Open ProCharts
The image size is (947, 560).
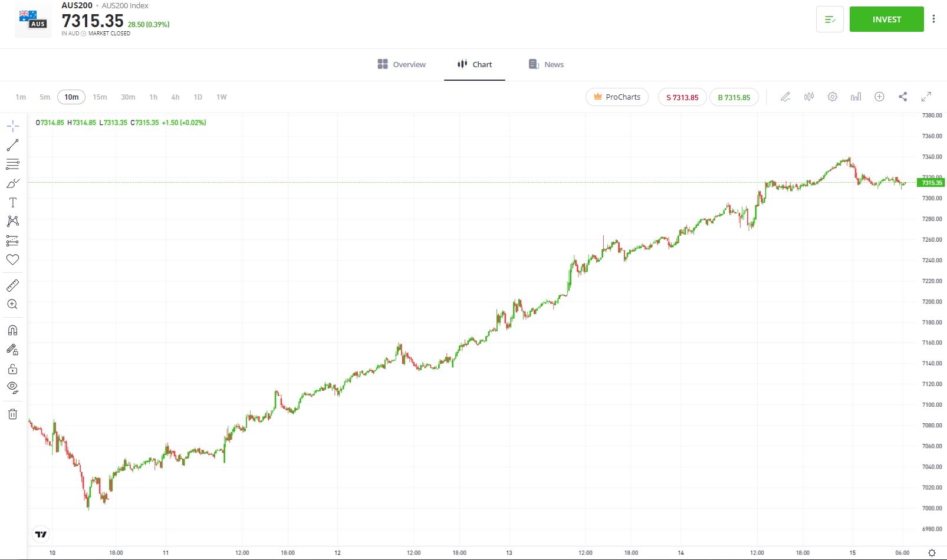[x=617, y=97]
